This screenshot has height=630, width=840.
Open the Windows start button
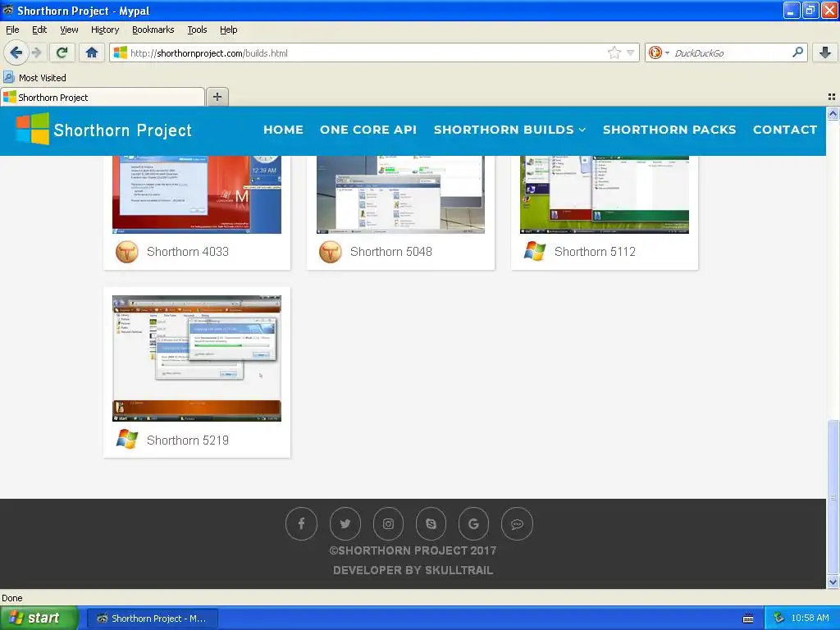[39, 619]
